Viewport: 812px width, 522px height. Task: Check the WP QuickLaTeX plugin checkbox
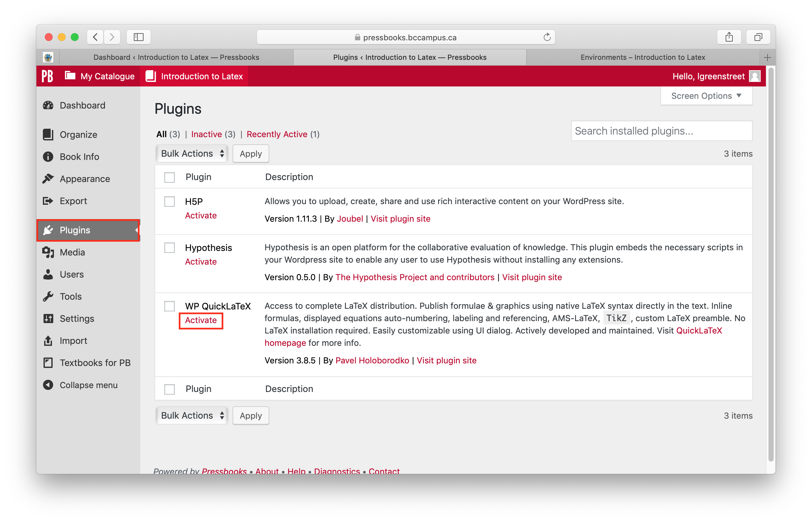[170, 306]
